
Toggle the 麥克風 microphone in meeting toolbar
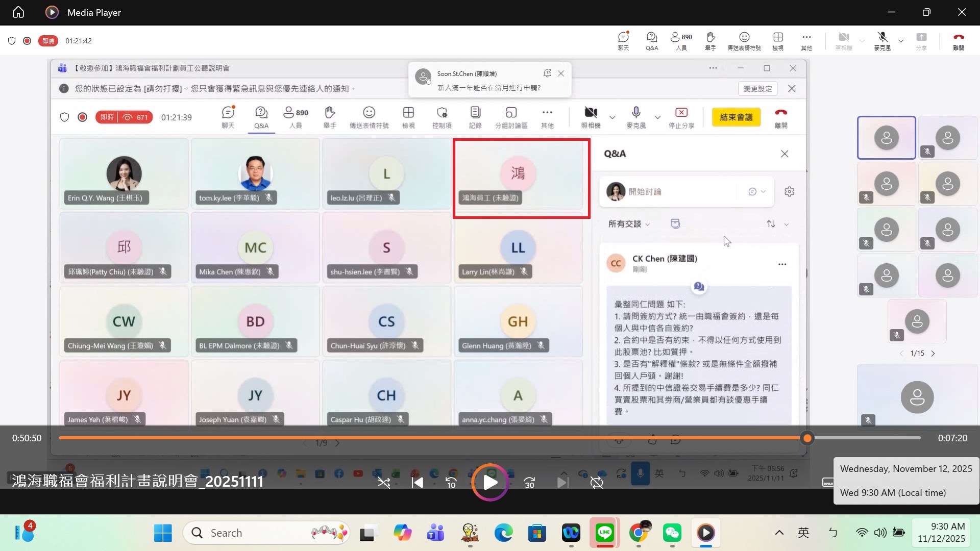(x=636, y=117)
